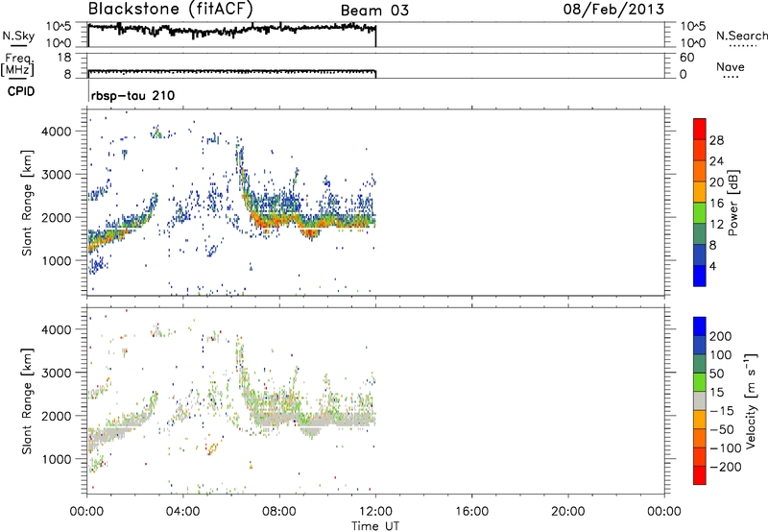Click the red bottom segment of Velocity colorbar
Screen dimensions: 768x532
pos(700,475)
